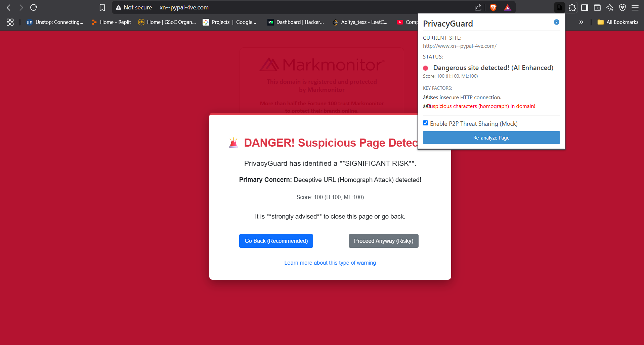This screenshot has height=345, width=644.
Task: Click the Not secure warning indicator
Action: point(134,7)
